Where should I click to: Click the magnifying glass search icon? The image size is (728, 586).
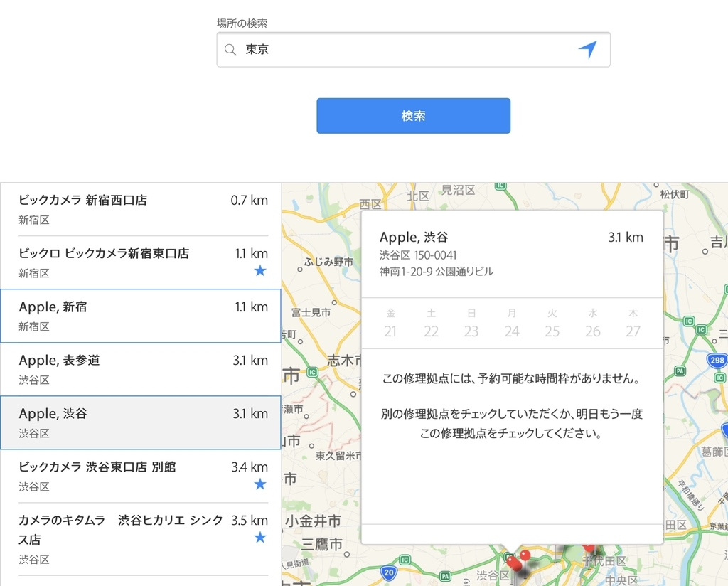(230, 50)
